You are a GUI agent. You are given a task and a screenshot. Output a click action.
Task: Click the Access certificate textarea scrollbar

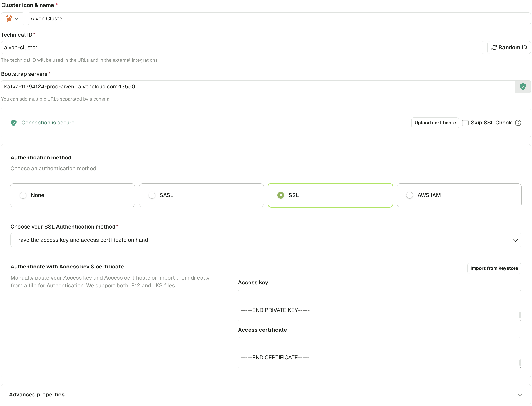(x=520, y=363)
